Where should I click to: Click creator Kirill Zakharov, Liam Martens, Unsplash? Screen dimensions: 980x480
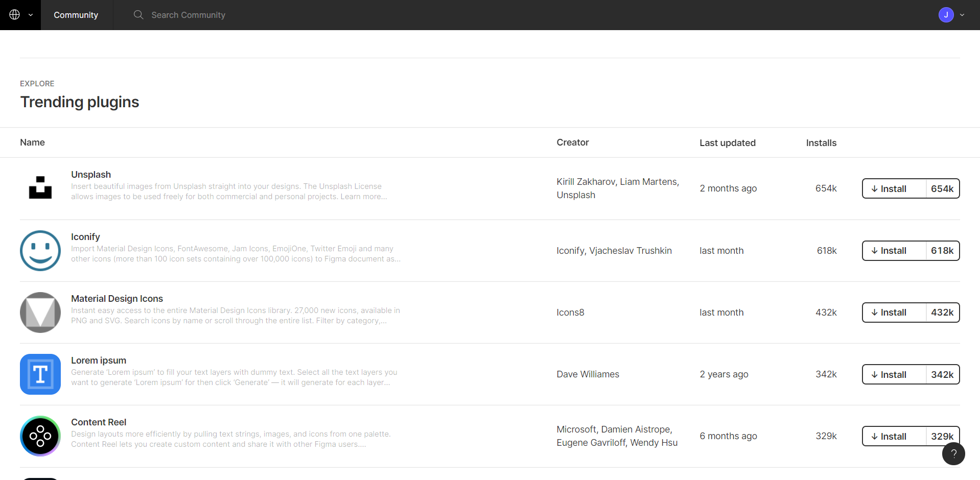coord(618,188)
